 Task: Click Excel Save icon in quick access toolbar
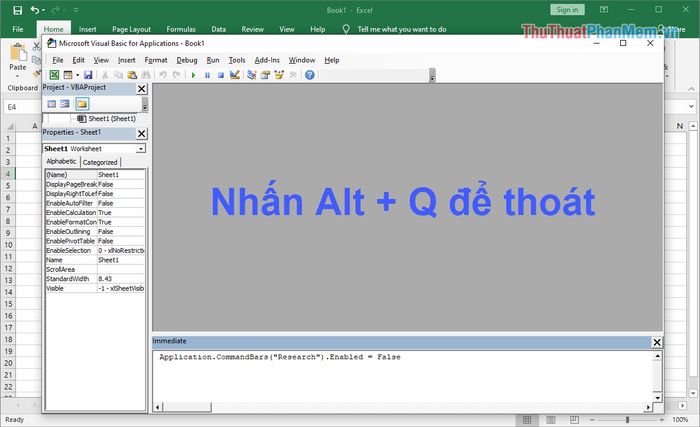(17, 10)
